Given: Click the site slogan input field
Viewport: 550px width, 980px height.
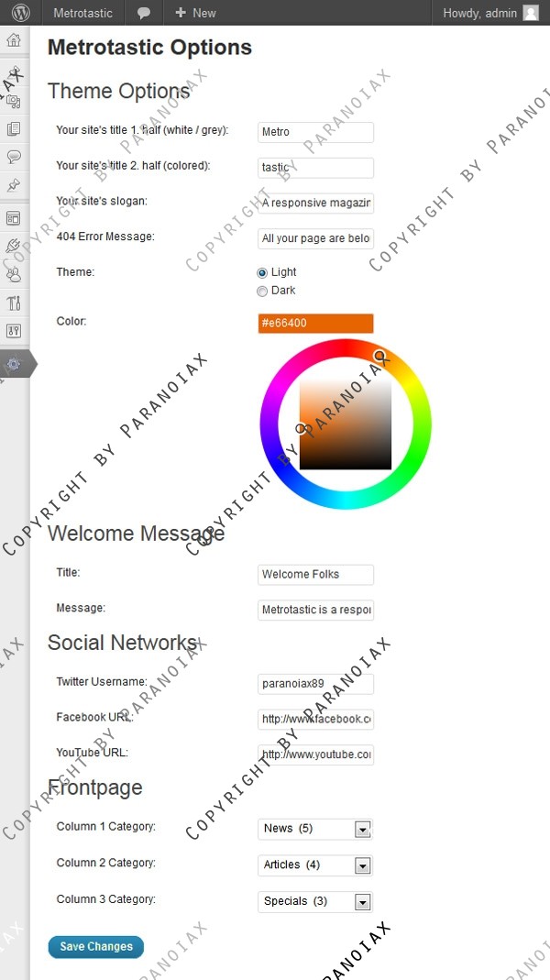Looking at the screenshot, I should tap(315, 204).
